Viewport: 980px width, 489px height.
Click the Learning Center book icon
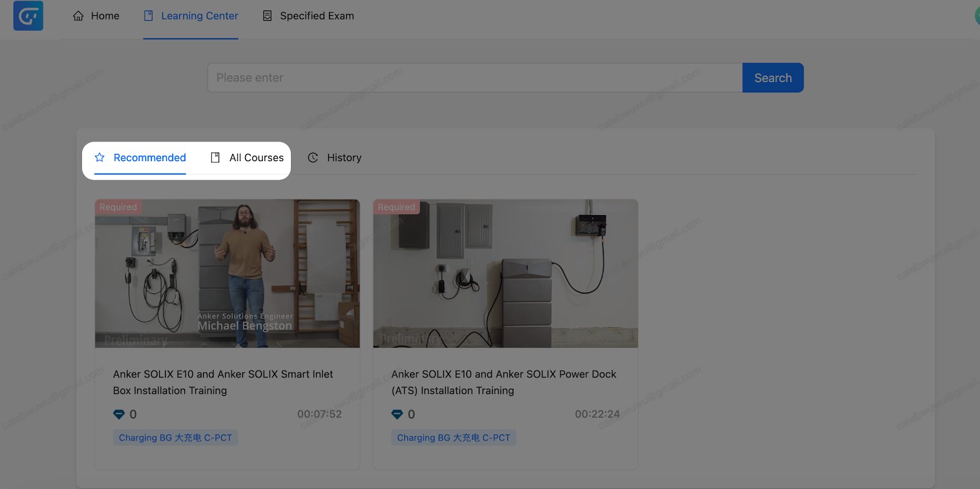click(148, 16)
